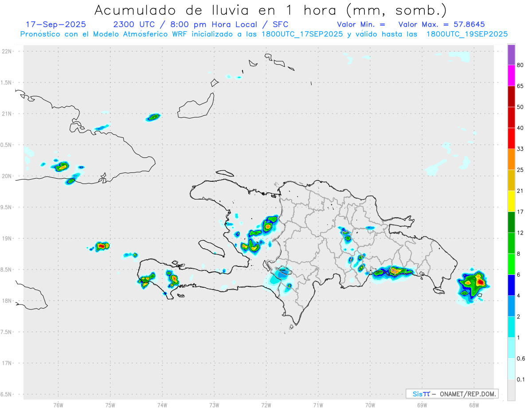Click the "76W" longitude label

click(x=58, y=405)
